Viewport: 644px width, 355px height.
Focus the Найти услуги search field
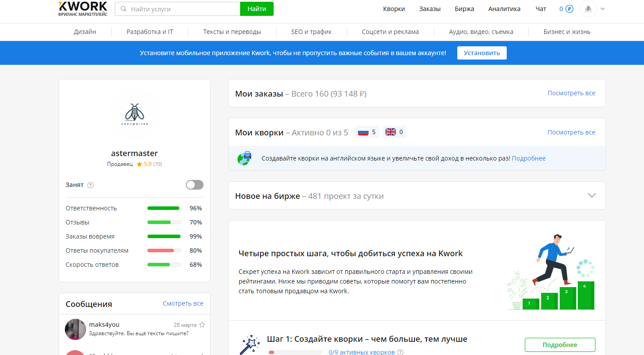177,9
